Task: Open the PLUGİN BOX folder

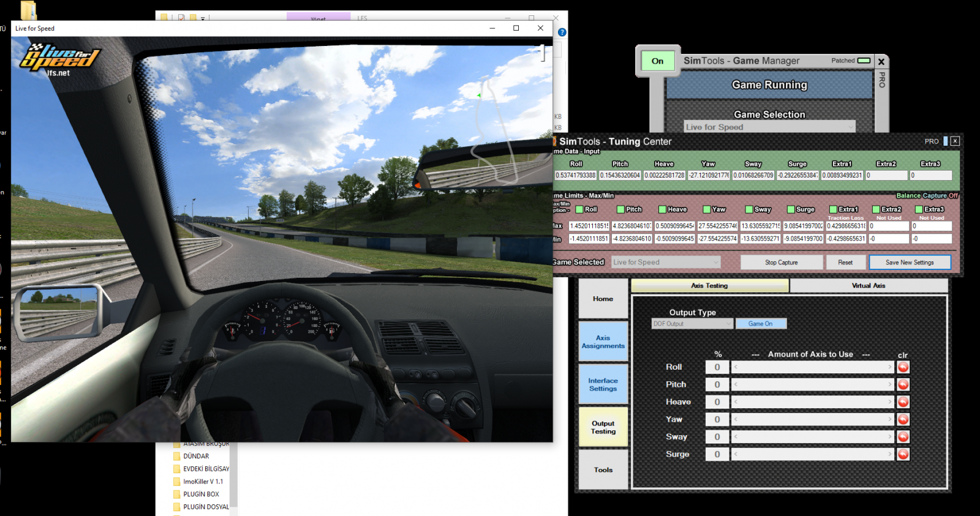Action: (x=201, y=494)
